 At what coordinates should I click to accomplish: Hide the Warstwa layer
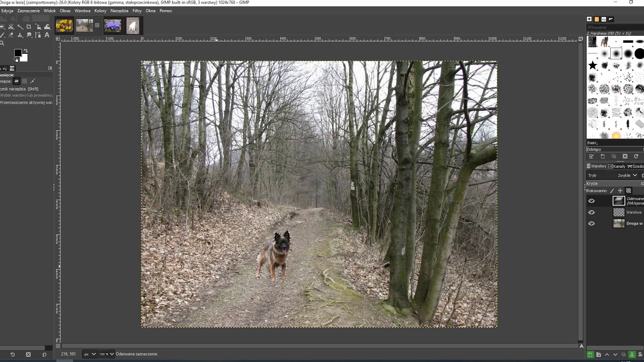592,212
